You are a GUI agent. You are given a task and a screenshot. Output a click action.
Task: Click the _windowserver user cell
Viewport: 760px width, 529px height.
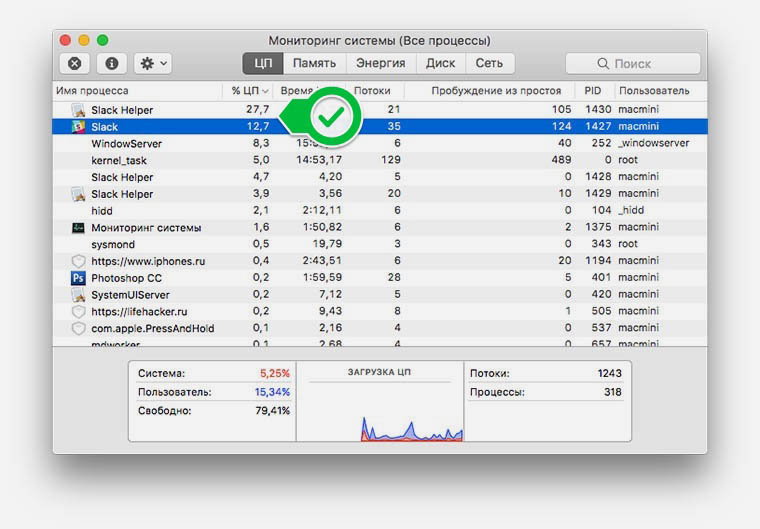point(654,143)
